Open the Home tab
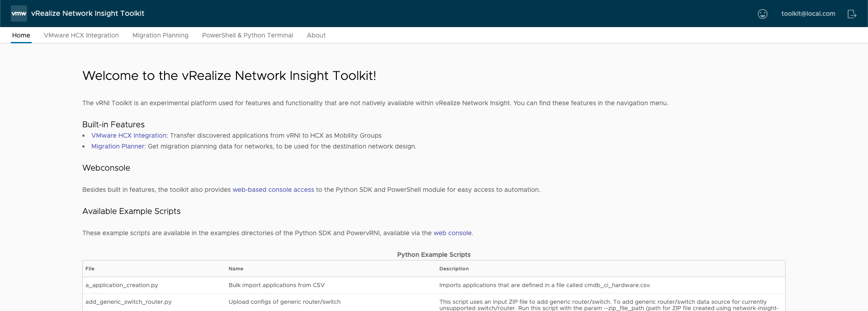Screen dimensions: 868x311 point(21,35)
